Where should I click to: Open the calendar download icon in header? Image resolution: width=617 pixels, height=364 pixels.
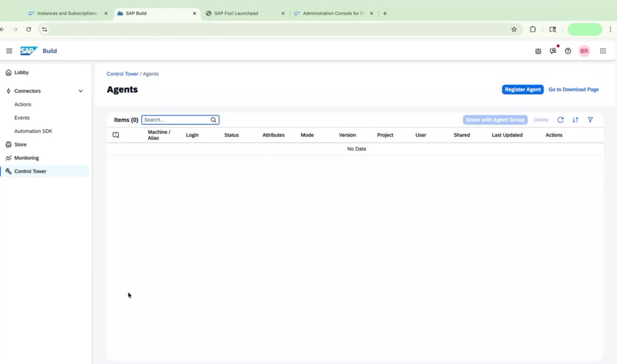point(538,51)
